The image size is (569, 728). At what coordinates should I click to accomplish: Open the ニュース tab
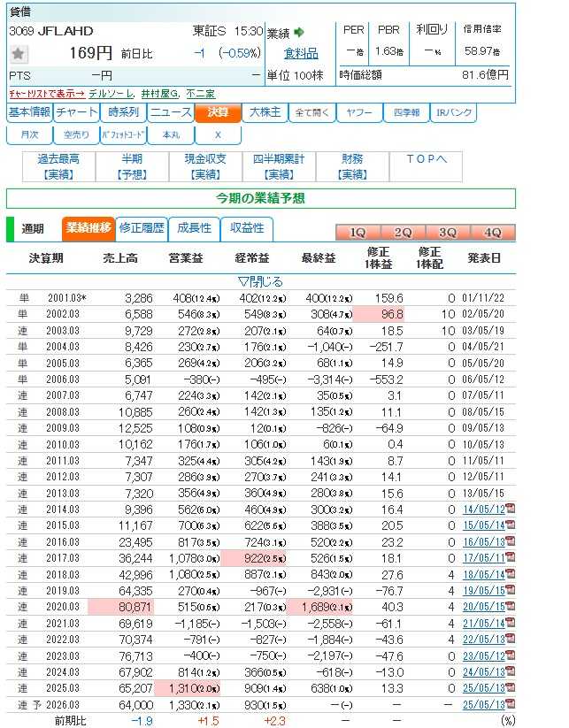(x=171, y=112)
